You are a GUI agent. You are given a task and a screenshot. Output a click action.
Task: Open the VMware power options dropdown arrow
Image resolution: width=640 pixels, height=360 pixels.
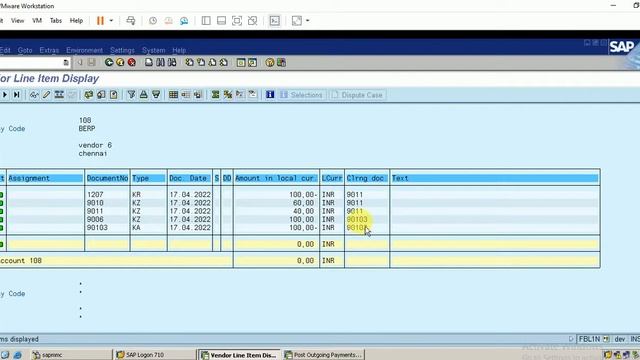(x=111, y=20)
